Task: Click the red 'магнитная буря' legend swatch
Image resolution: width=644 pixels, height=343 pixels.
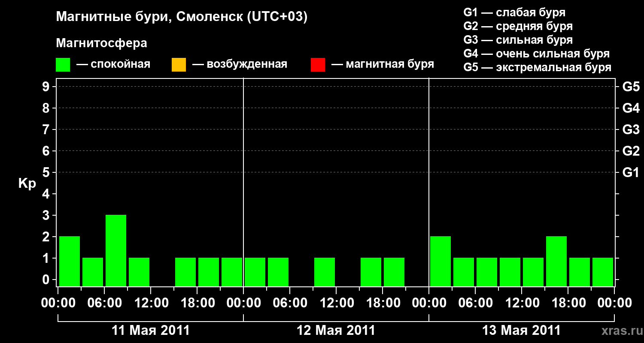Action: (x=318, y=65)
